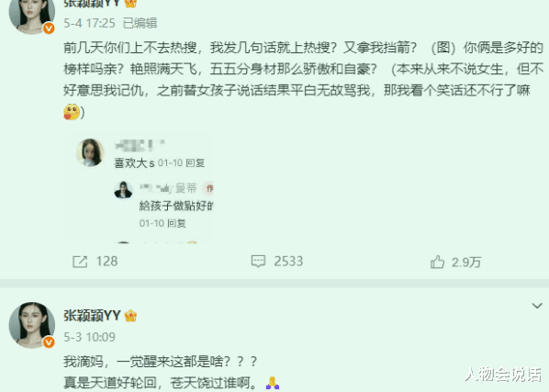Open the 张颖颖YY username link in second post

pos(92,316)
